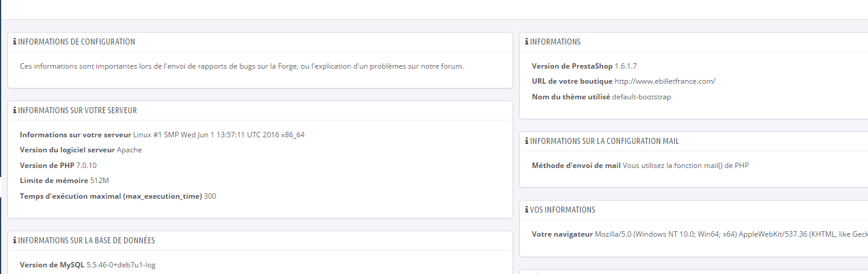
Task: Select the PHP version value 7.0.10
Action: pos(87,166)
